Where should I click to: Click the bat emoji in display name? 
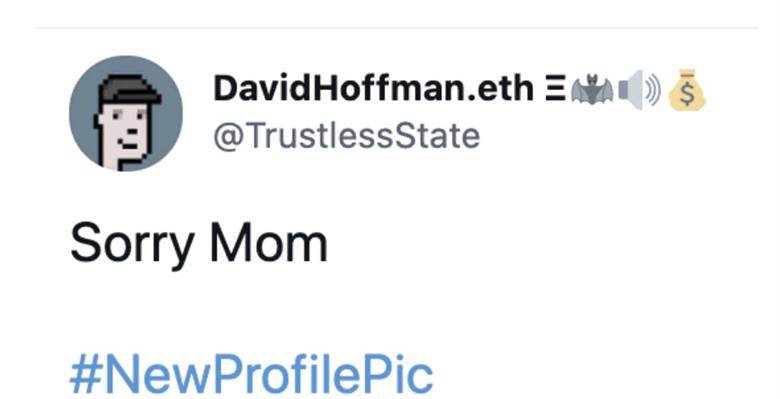(x=592, y=90)
